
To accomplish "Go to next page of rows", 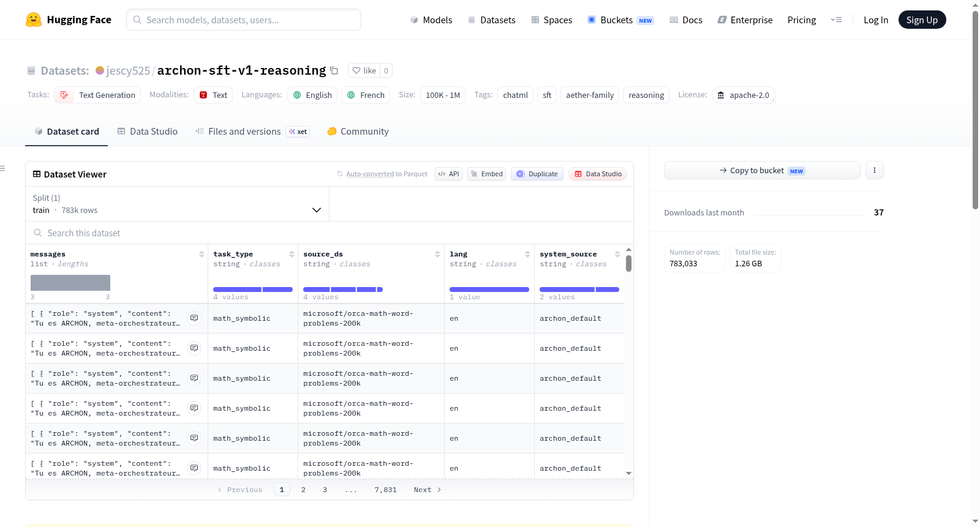I will coord(428,490).
